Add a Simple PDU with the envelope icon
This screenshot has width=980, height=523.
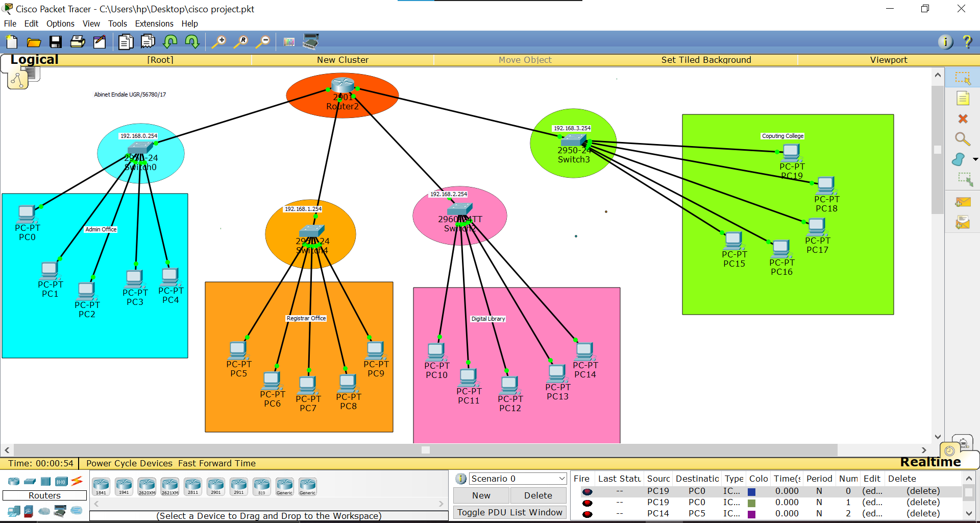tap(963, 202)
